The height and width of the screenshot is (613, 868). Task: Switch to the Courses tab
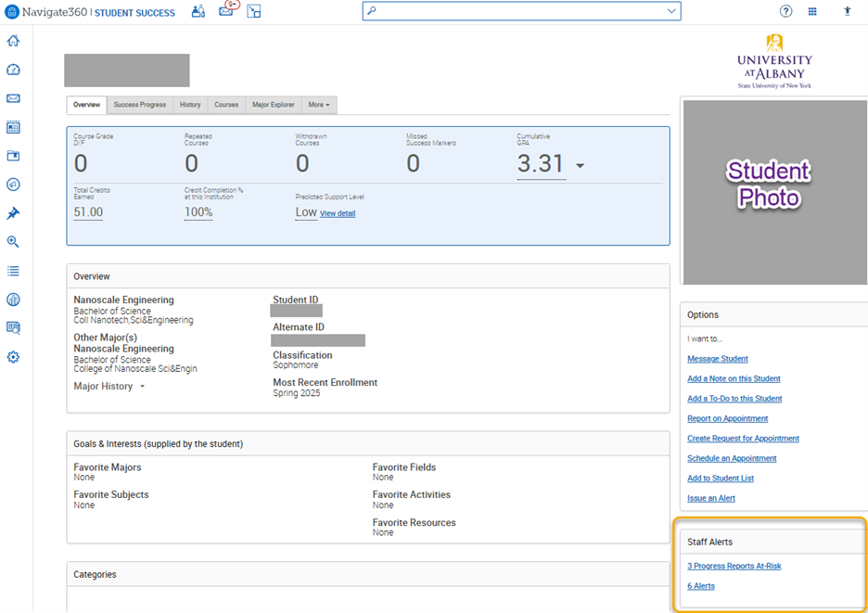coord(226,105)
